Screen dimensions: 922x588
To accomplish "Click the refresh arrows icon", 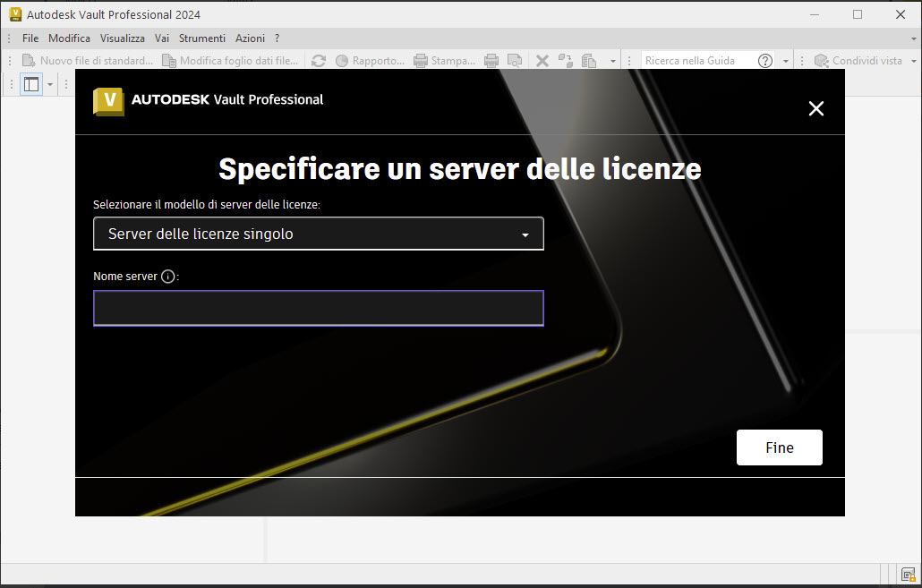I will click(x=319, y=61).
